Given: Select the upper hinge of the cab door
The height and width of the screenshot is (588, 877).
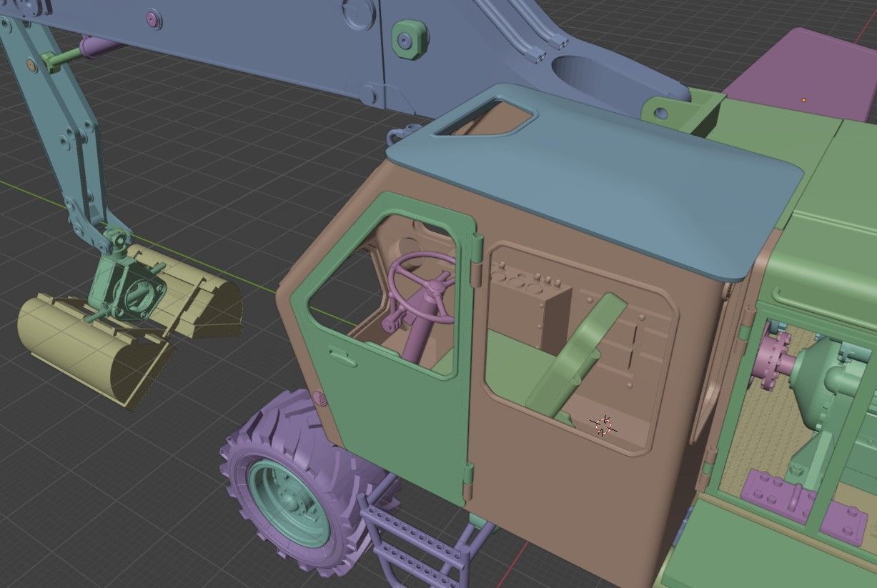Looking at the screenshot, I should point(477,259).
